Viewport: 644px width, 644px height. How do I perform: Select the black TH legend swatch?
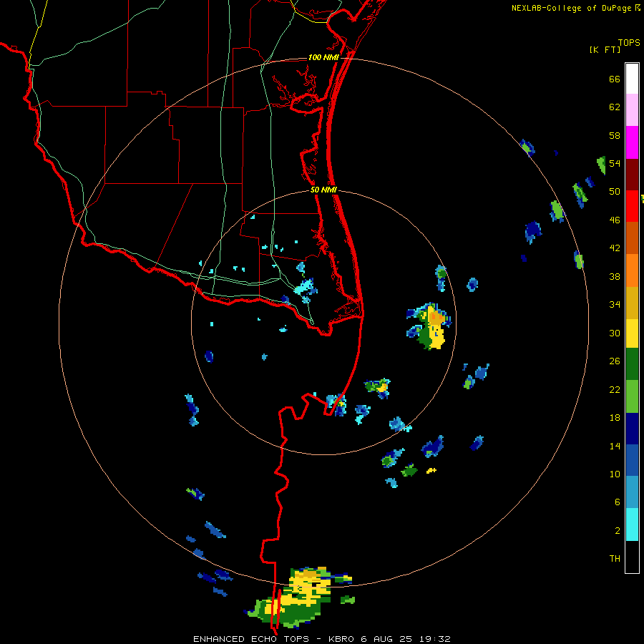[632, 557]
